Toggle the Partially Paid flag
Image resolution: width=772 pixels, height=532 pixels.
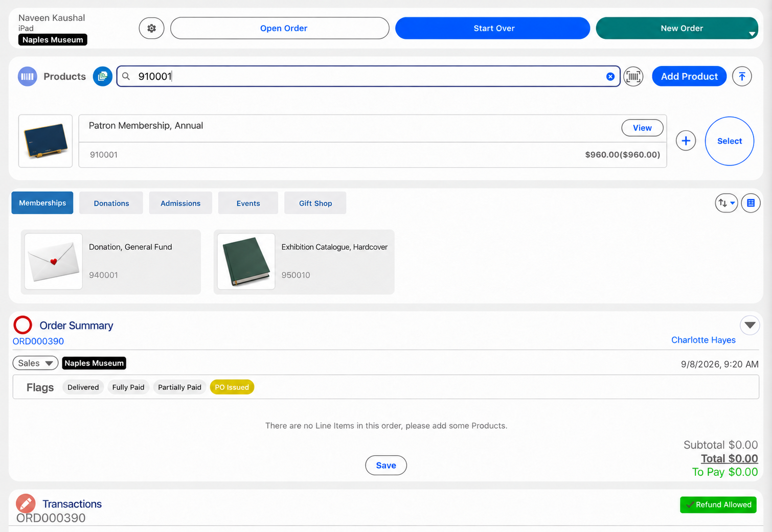point(180,387)
